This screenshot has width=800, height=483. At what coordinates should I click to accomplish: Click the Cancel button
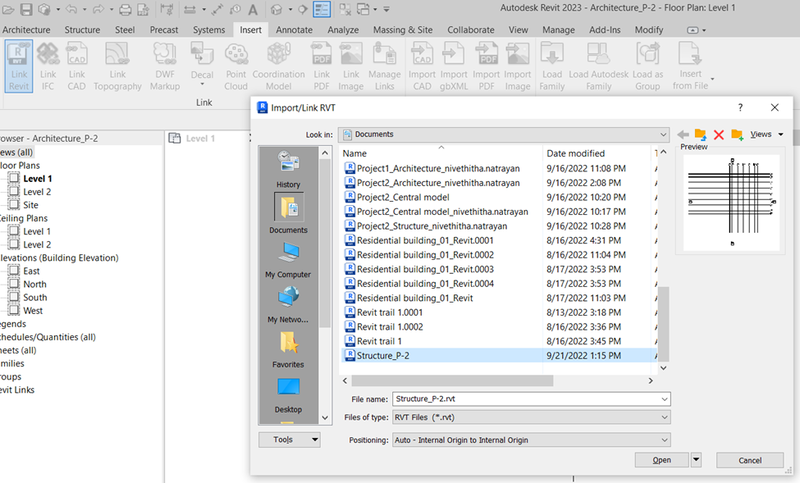coord(750,460)
